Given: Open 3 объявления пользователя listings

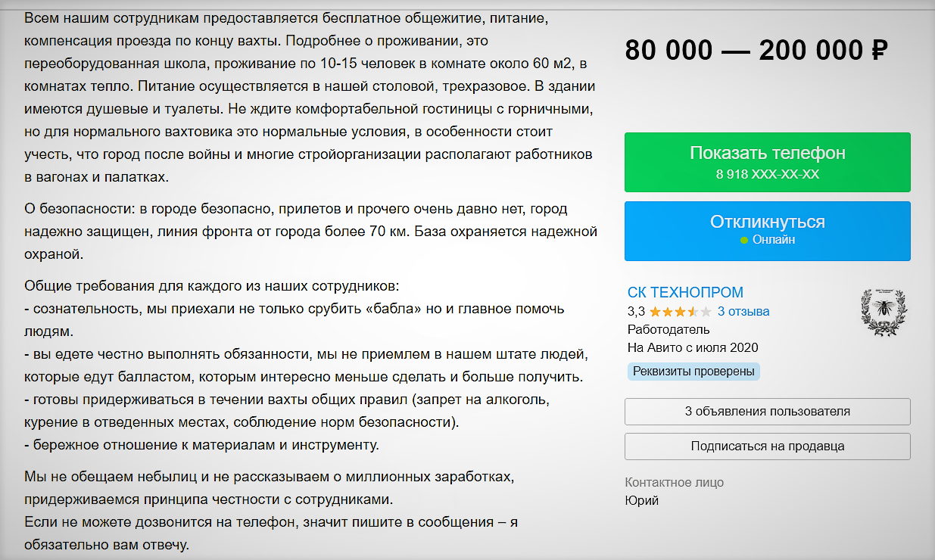Looking at the screenshot, I should (x=767, y=412).
